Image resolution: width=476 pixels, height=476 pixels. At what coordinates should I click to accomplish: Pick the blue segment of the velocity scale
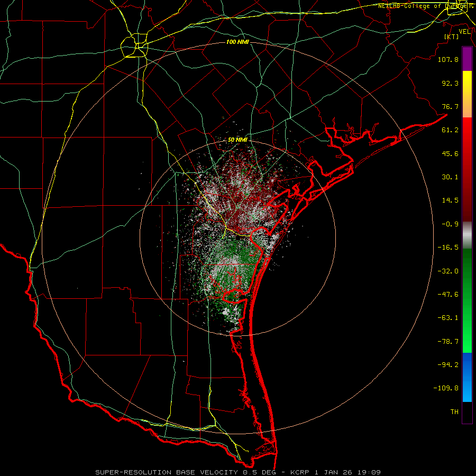(x=467, y=377)
